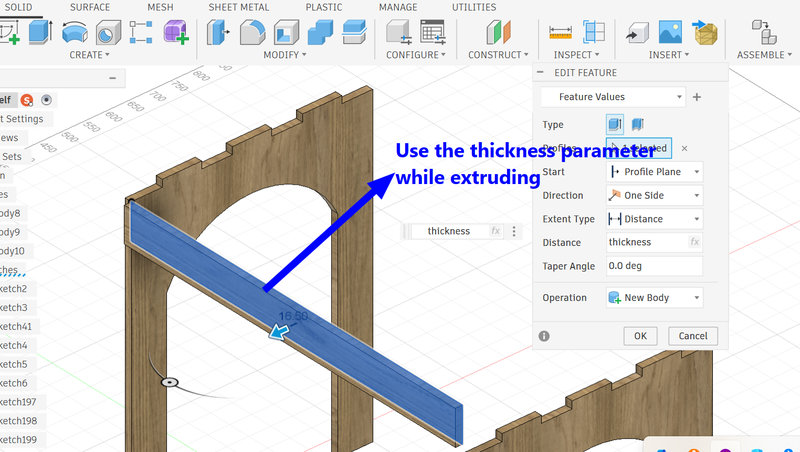Choose the Thin Extrude type button
Image resolution: width=800 pixels, height=452 pixels.
point(637,124)
